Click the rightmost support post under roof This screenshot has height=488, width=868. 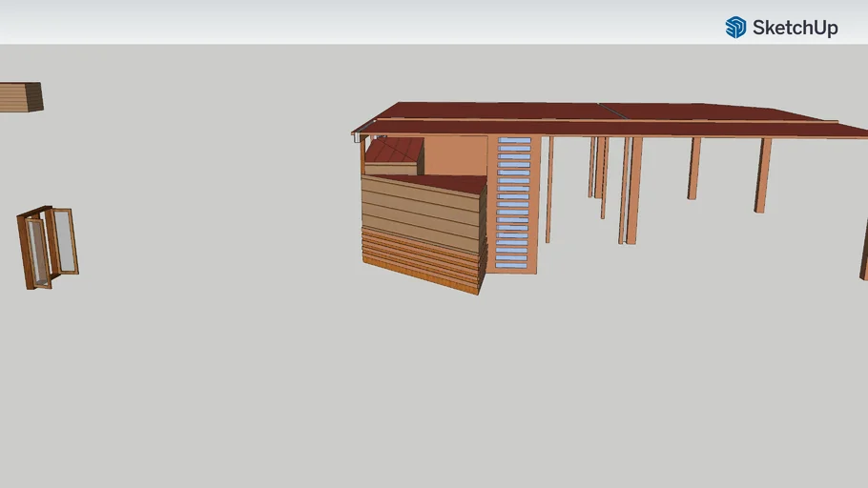[762, 175]
